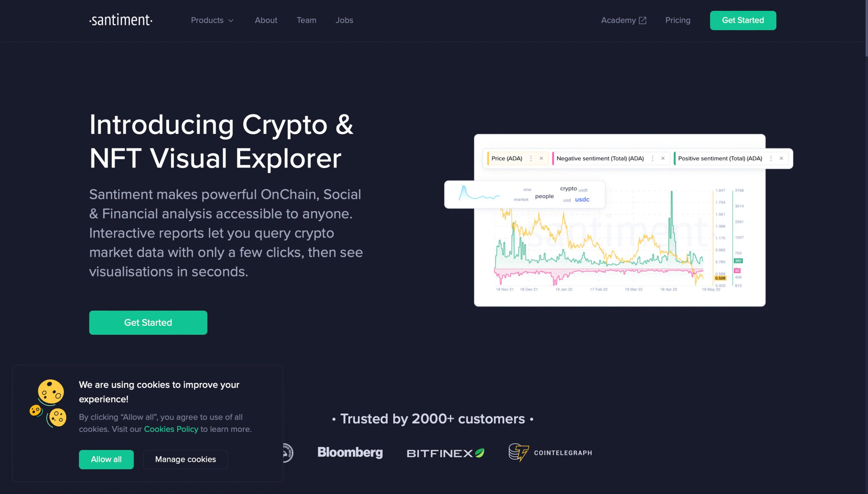Click the Price ADA close icon
Viewport: 868px width, 494px height.
pyautogui.click(x=541, y=158)
